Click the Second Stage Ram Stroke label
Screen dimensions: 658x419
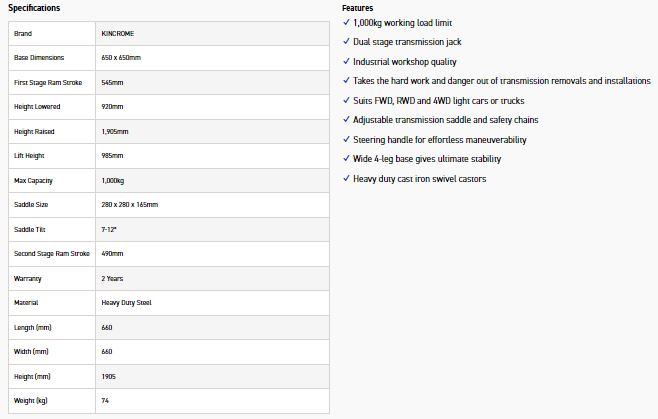pyautogui.click(x=52, y=253)
